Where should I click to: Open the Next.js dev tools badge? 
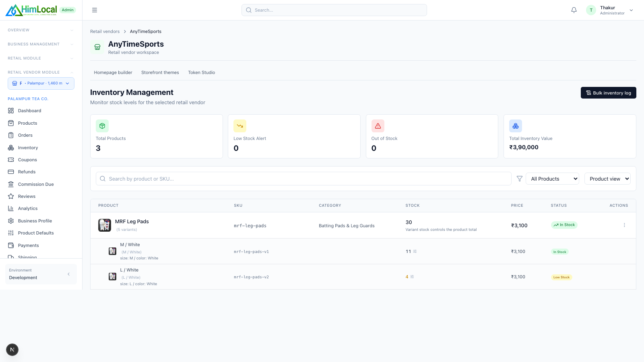pyautogui.click(x=12, y=350)
